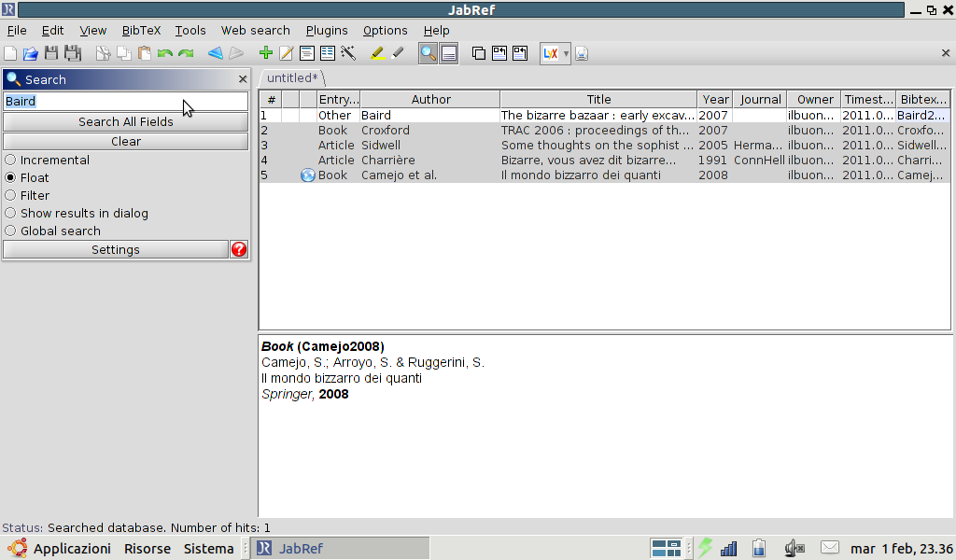This screenshot has width=956, height=560.
Task: Open the Sistema menu in the panel
Action: (208, 549)
